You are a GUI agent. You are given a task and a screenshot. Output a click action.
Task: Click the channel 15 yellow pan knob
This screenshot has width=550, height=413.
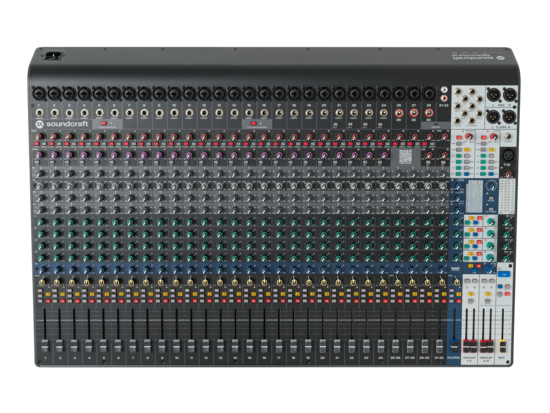pos(250,282)
